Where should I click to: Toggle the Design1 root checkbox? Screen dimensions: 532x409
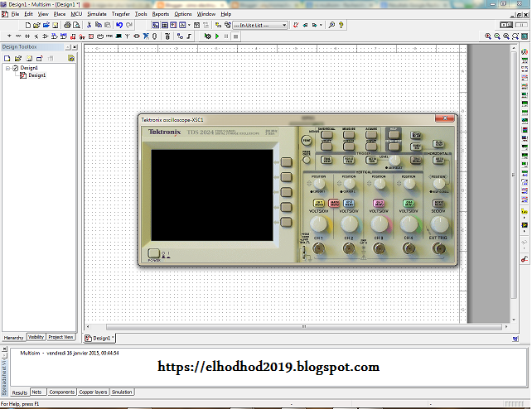pos(15,68)
